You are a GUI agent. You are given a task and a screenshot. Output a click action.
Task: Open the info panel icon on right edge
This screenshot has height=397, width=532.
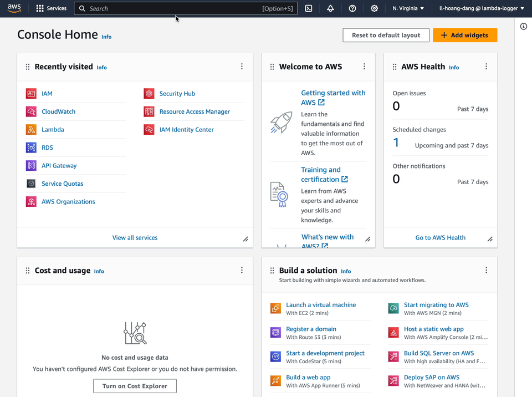pyautogui.click(x=524, y=27)
